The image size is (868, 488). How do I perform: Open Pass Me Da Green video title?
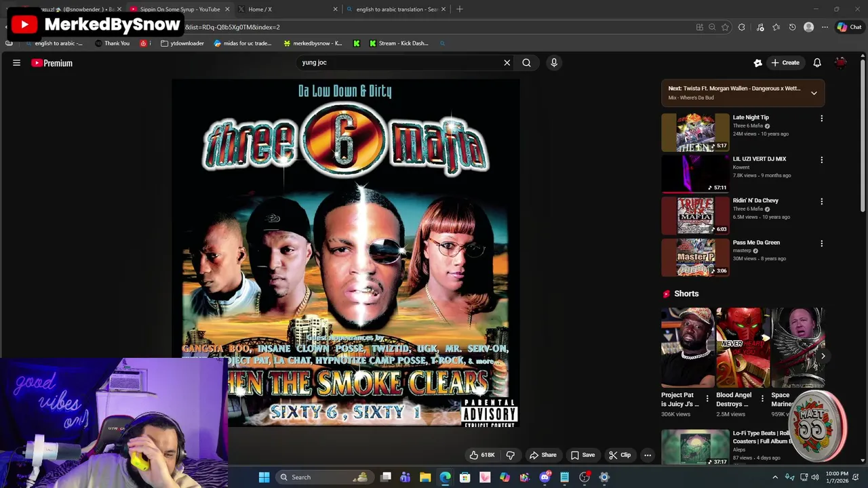(756, 242)
